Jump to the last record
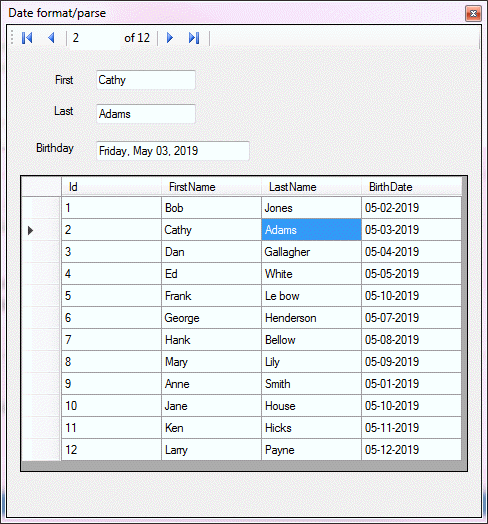Image resolution: width=488 pixels, height=524 pixels. [x=194, y=38]
